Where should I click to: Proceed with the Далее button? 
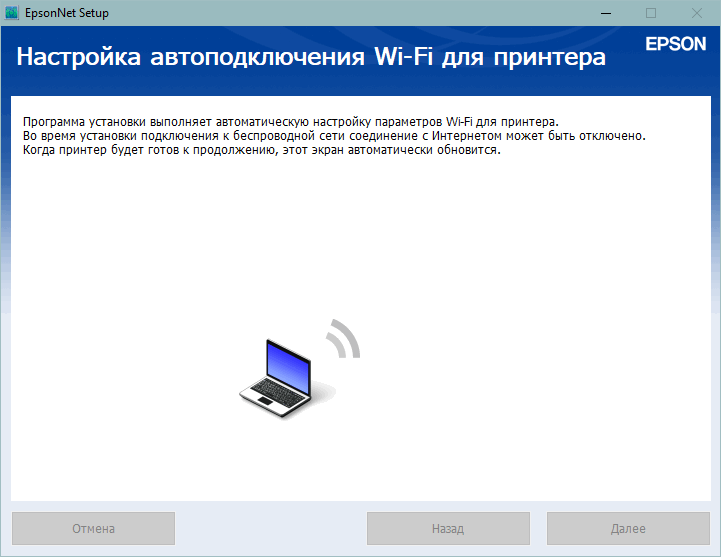tap(628, 528)
